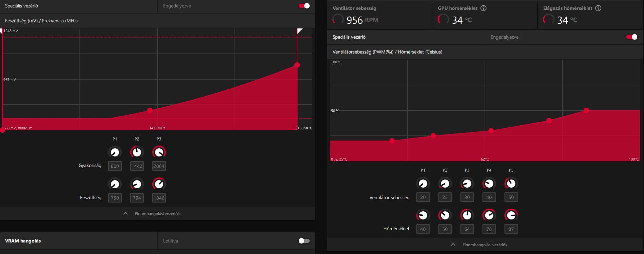Click the P1 fan speed dial knob
The height and width of the screenshot is (254, 644).
[423, 184]
